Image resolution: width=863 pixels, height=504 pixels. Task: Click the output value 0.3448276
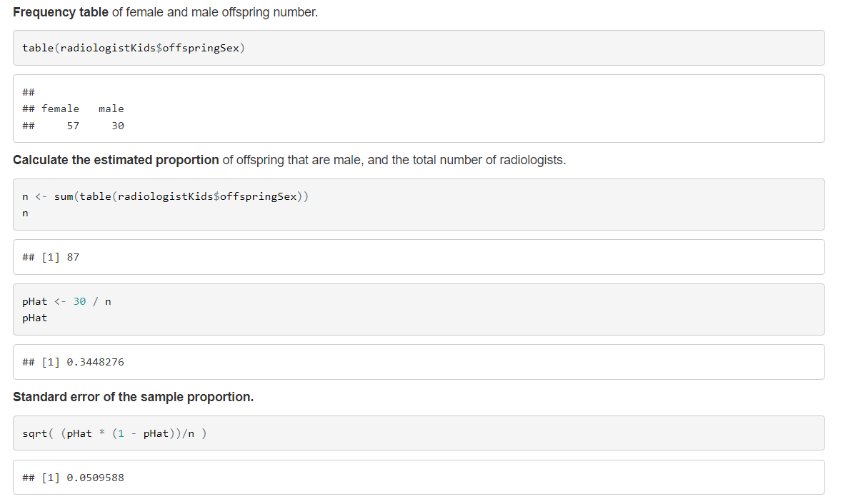(x=95, y=362)
